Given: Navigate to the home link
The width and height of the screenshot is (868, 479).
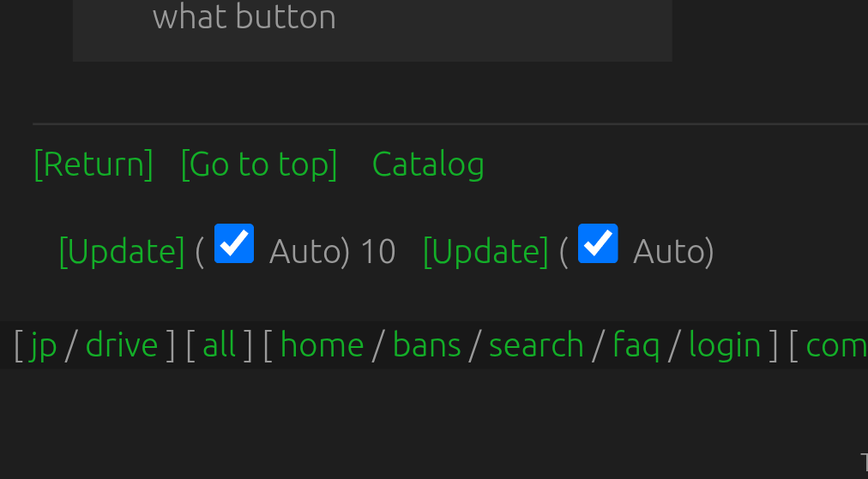Looking at the screenshot, I should (322, 345).
